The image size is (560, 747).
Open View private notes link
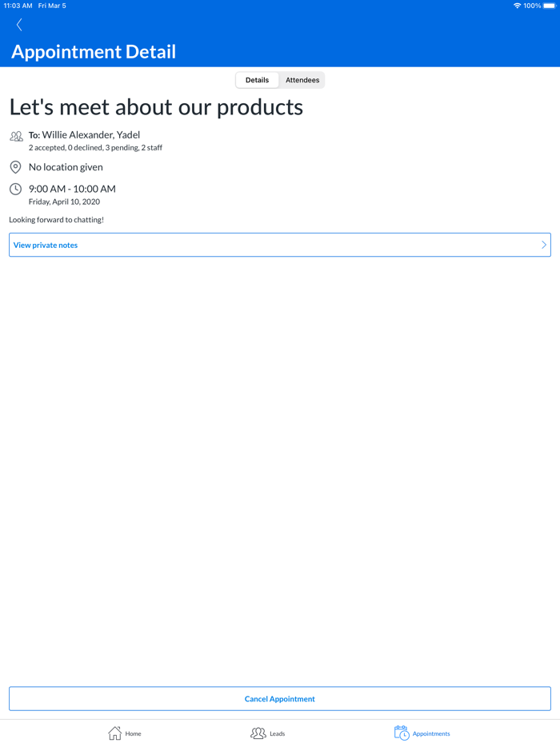click(x=45, y=245)
